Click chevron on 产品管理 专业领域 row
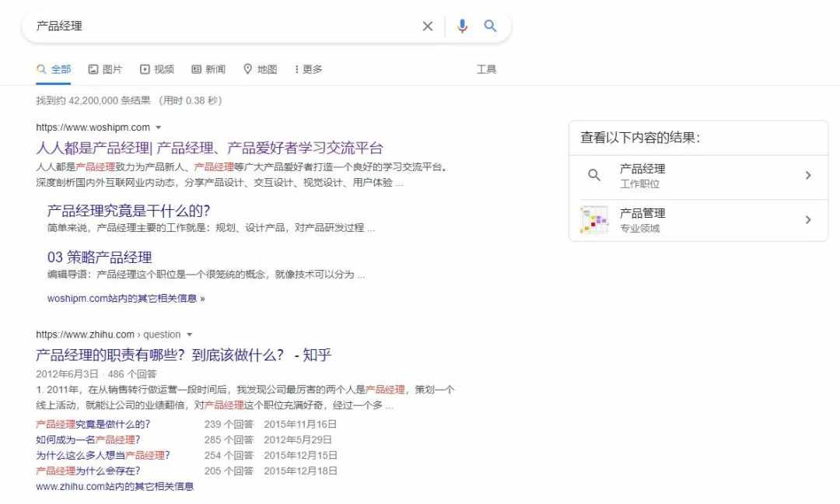840x504 pixels. (x=808, y=219)
